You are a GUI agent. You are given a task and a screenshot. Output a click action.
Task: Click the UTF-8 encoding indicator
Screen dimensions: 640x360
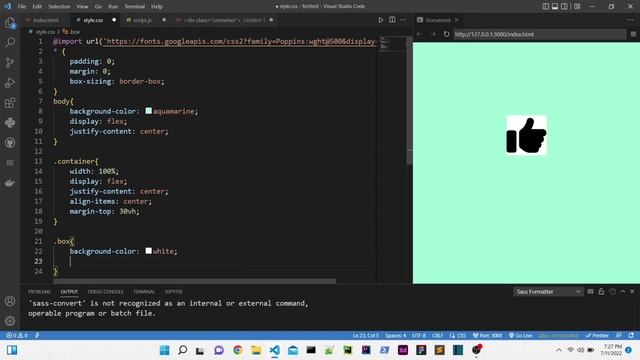(419, 335)
